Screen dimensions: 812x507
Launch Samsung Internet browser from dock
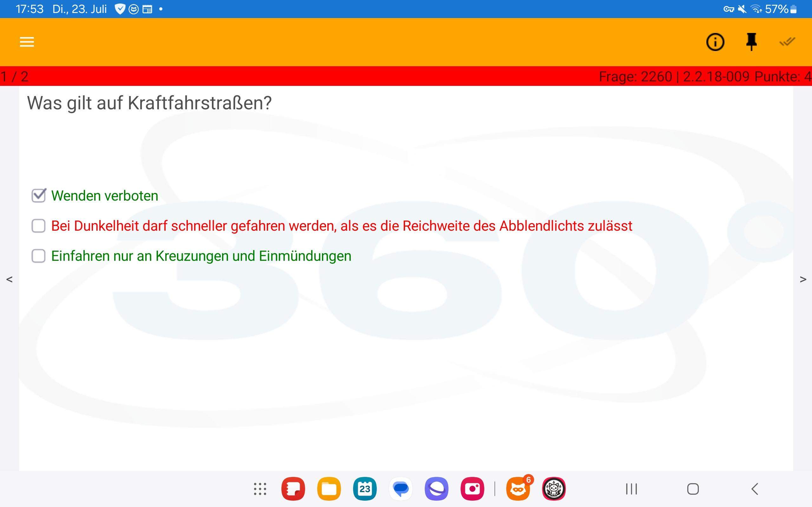(437, 489)
